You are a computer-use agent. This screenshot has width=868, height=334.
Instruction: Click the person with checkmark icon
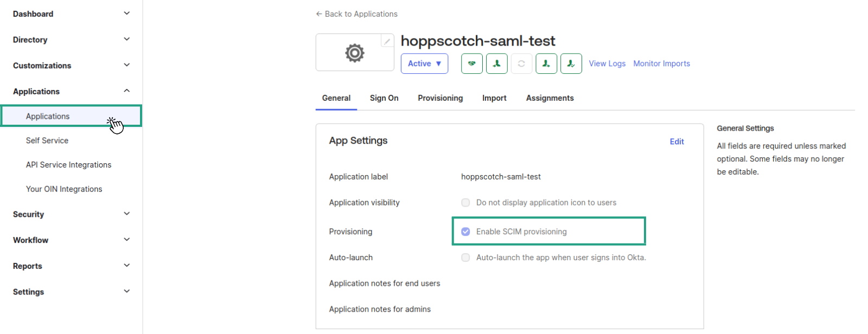coord(571,63)
